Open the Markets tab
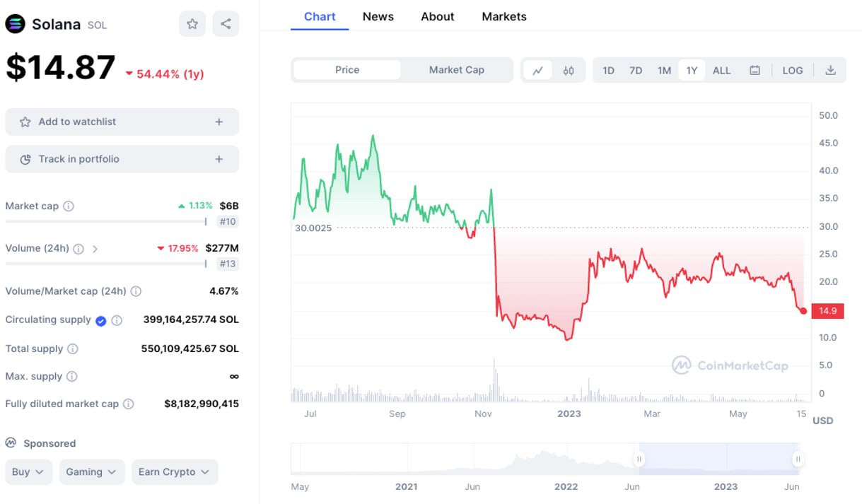The image size is (862, 504). 503,16
